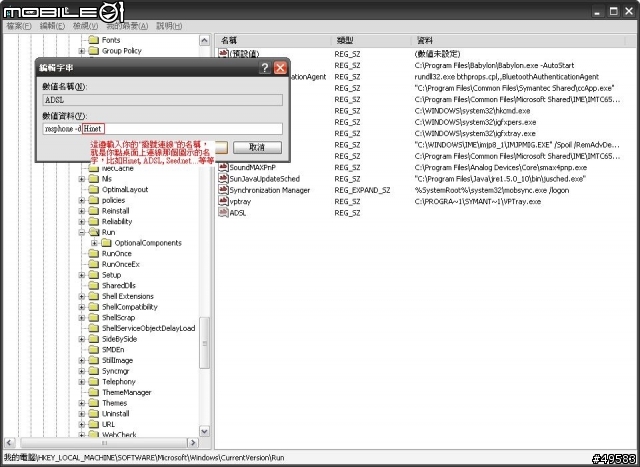
Task: Expand the Group Policy tree node
Action: click(x=82, y=51)
